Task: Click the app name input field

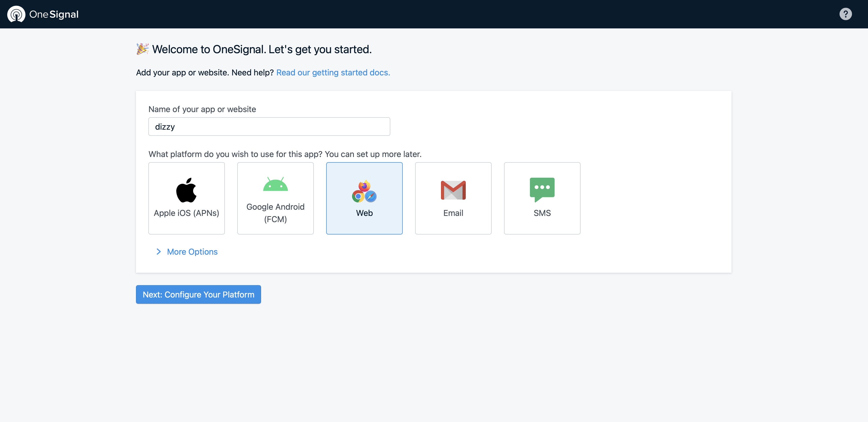Action: (x=269, y=127)
